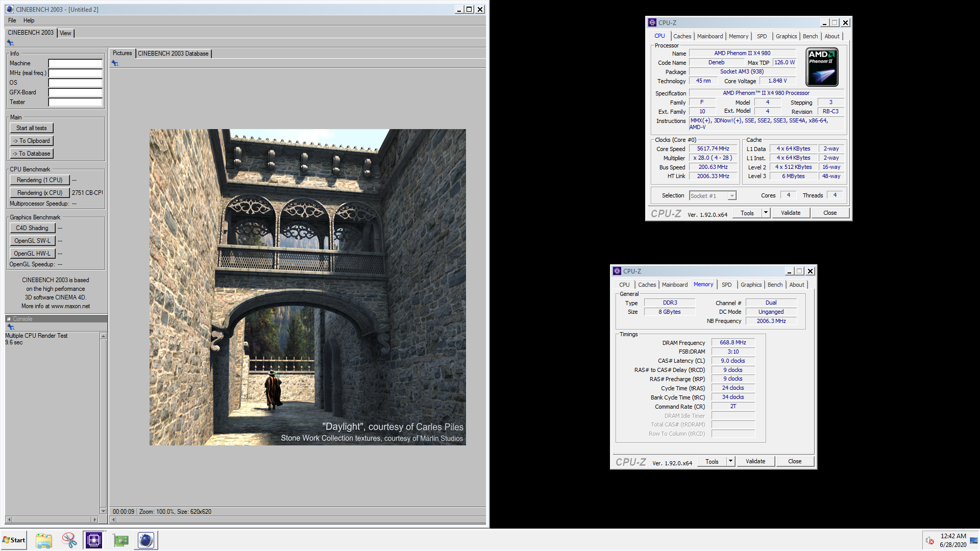
Task: Click the OS input field
Action: pyautogui.click(x=76, y=83)
